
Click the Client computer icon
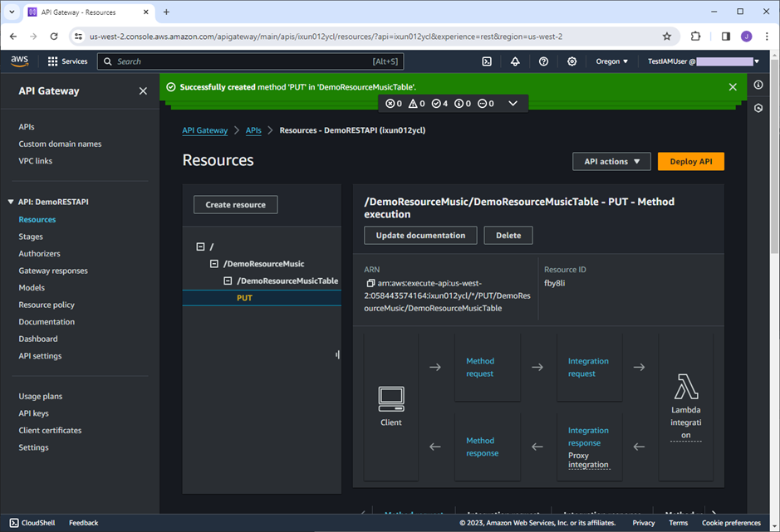point(391,398)
